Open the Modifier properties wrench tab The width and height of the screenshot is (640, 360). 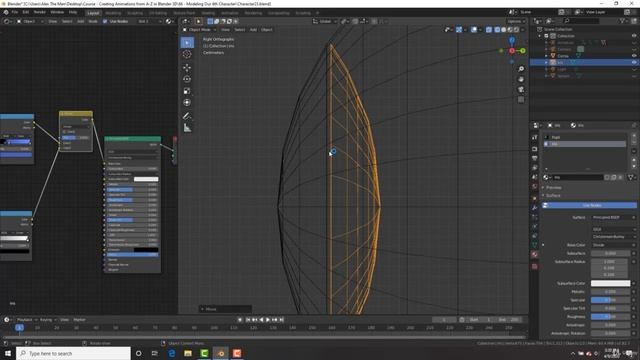535,208
